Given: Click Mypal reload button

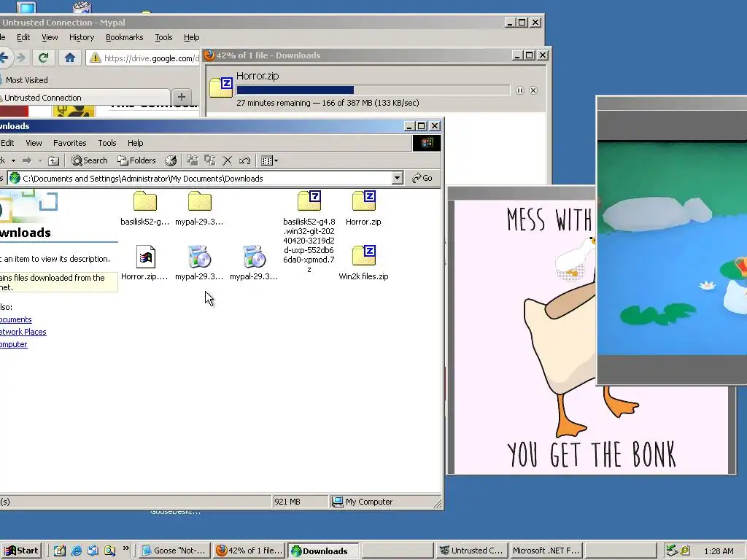Looking at the screenshot, I should pos(43,58).
